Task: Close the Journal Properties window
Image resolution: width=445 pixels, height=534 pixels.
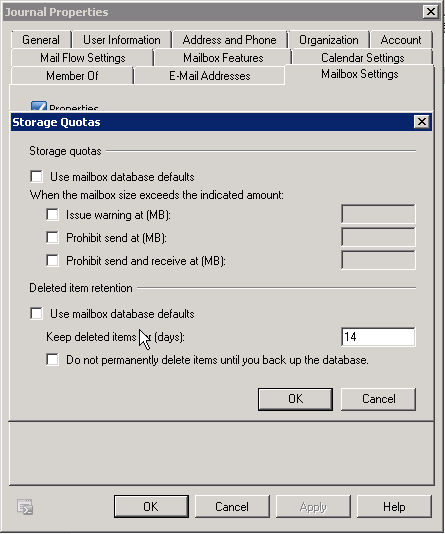Action: point(430,12)
